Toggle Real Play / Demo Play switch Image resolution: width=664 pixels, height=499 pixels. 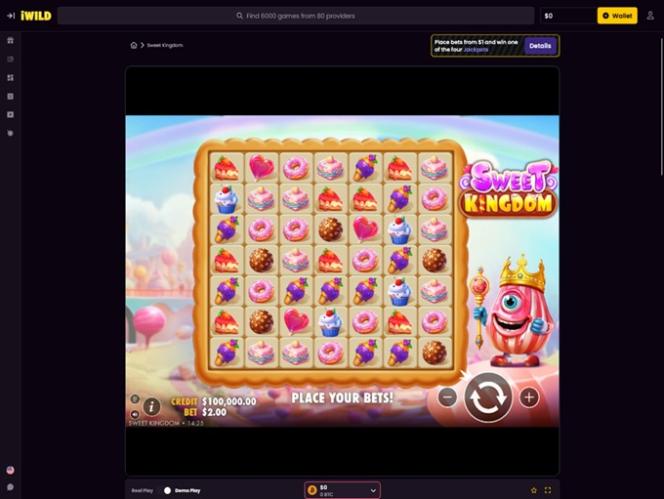(x=167, y=491)
